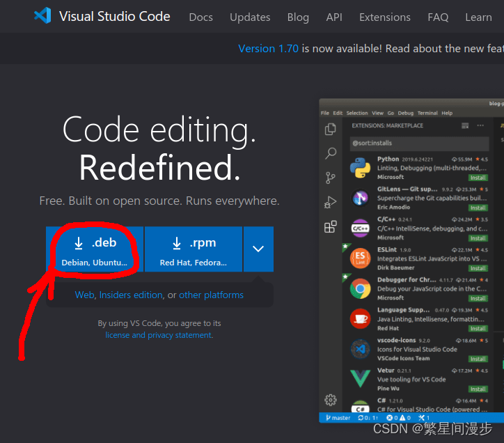504x443 pixels.
Task: Select the EXTENSIONS: MARKETPLACE panel title
Action: (x=387, y=125)
